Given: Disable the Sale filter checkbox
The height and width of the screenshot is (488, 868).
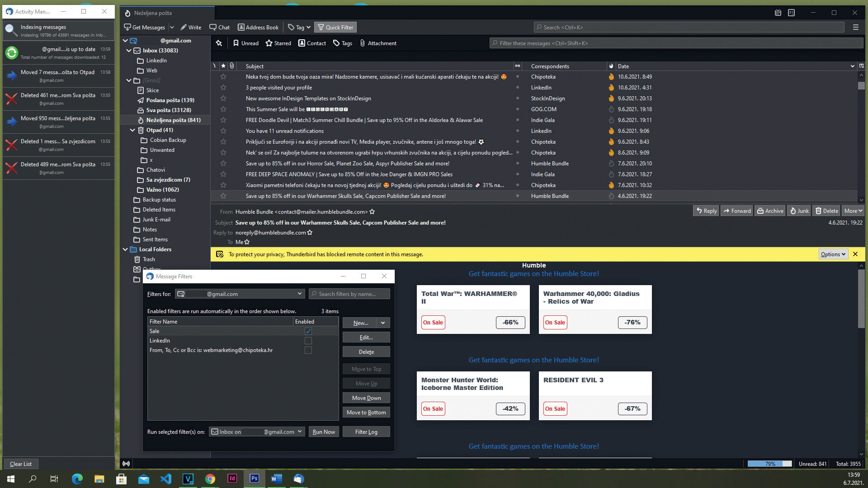Looking at the screenshot, I should [308, 331].
